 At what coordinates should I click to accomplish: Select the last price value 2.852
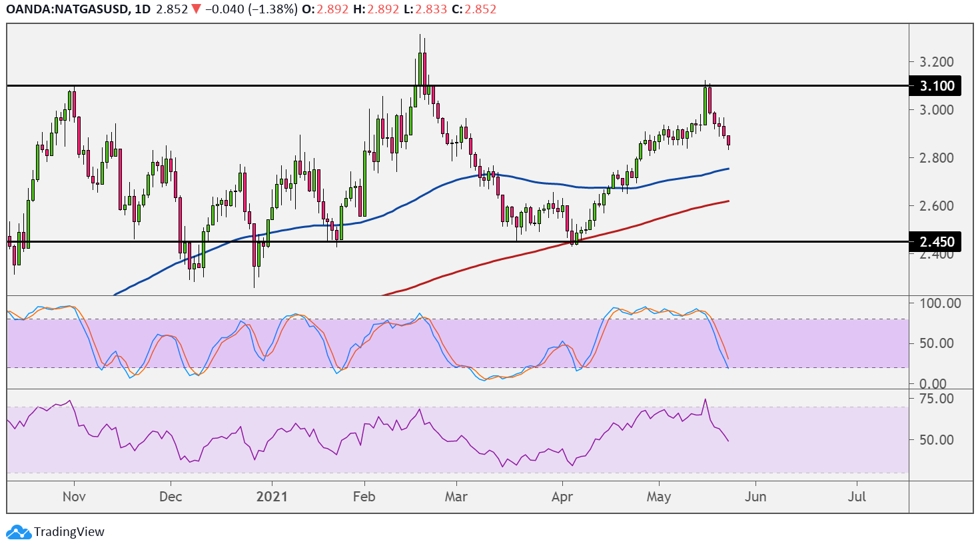pyautogui.click(x=171, y=9)
